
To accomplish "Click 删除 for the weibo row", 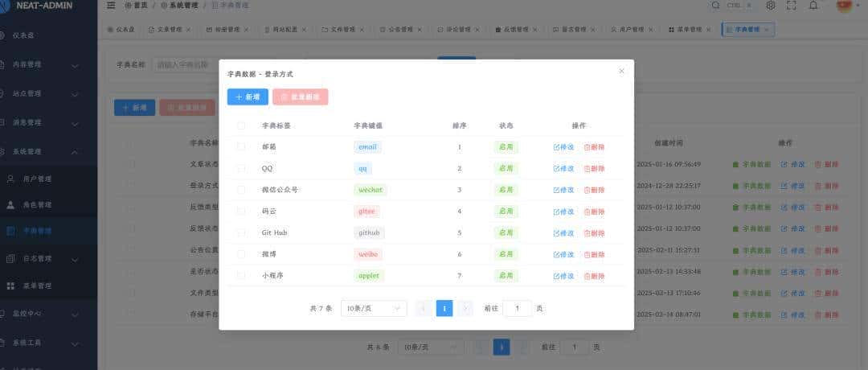I will pyautogui.click(x=595, y=255).
